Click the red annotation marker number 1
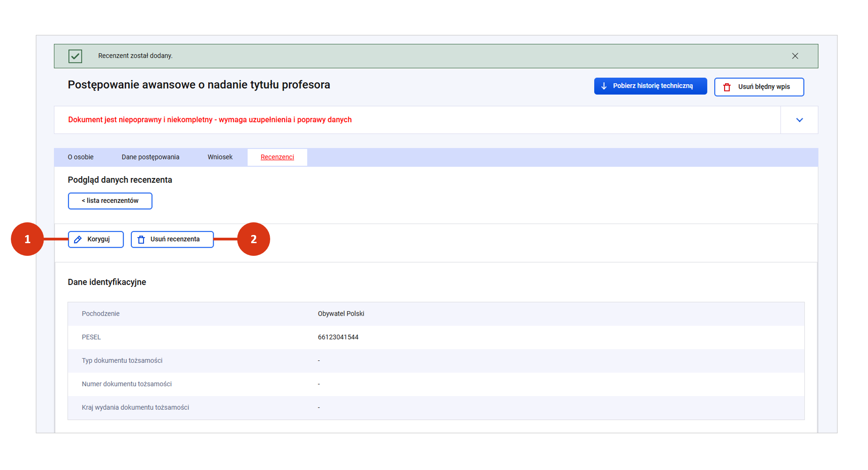 (27, 239)
